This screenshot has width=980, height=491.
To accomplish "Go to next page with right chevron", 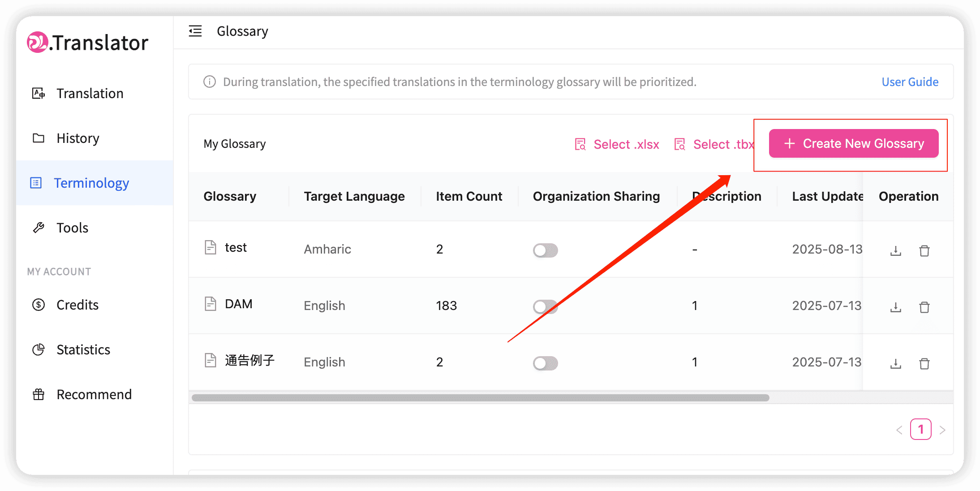I will click(x=943, y=429).
